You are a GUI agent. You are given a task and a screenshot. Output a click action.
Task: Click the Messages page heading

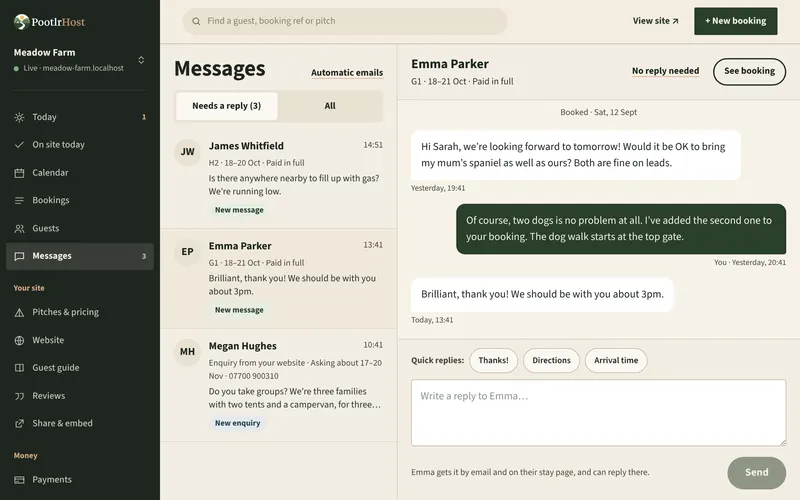point(220,69)
